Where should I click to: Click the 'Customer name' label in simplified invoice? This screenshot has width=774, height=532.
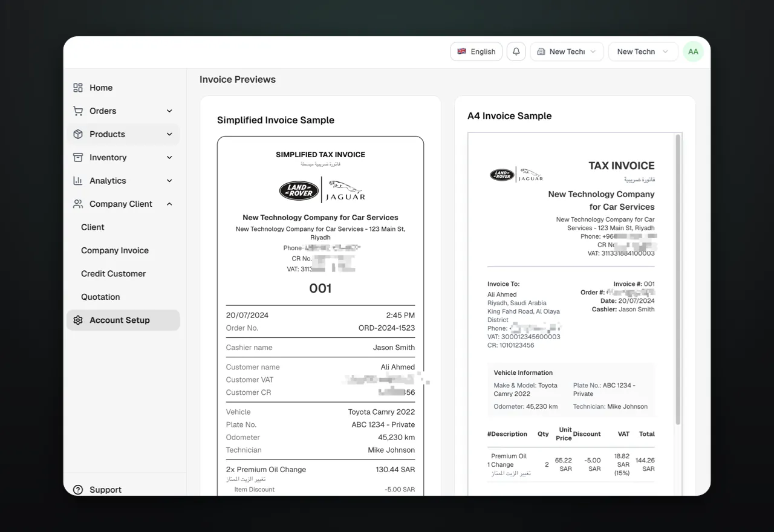coord(253,368)
